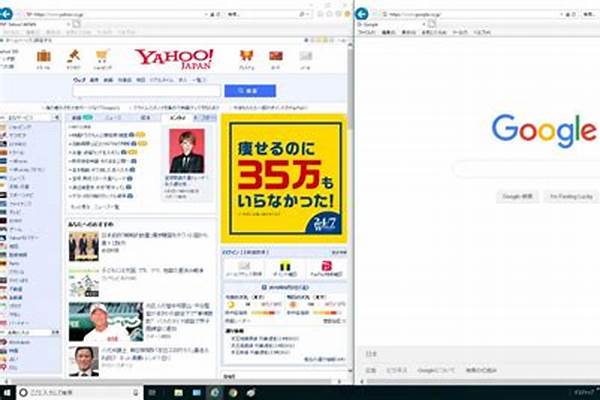
Task: Close the Google tab
Action: tap(424, 24)
